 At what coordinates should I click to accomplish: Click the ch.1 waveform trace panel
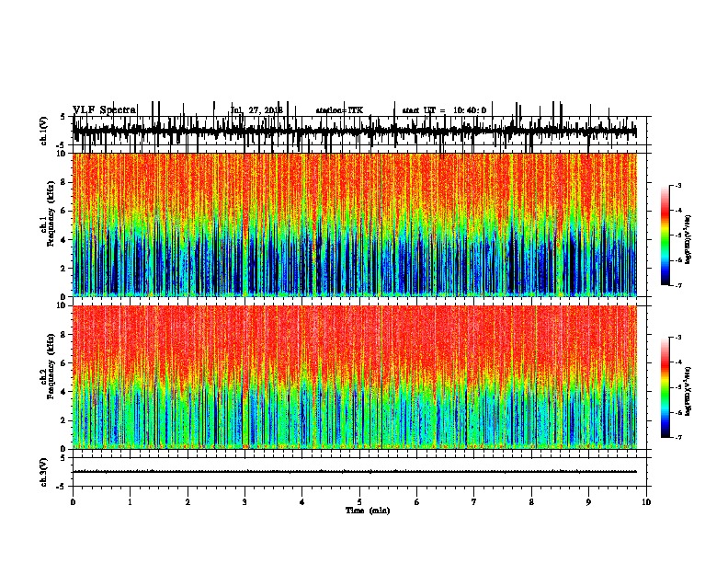361,131
